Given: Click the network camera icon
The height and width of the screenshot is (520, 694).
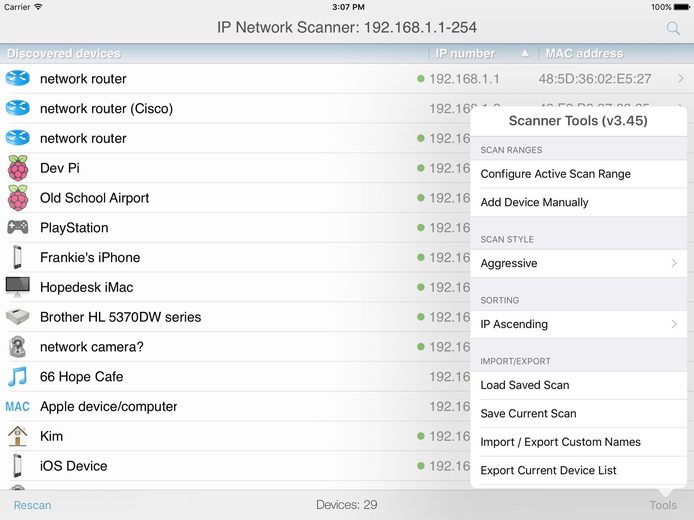Looking at the screenshot, I should [x=18, y=347].
